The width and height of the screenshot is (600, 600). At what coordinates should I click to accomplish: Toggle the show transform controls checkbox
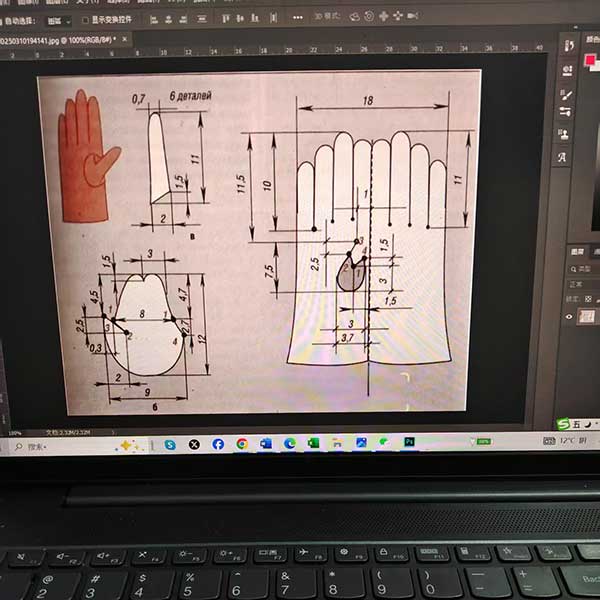(85, 18)
